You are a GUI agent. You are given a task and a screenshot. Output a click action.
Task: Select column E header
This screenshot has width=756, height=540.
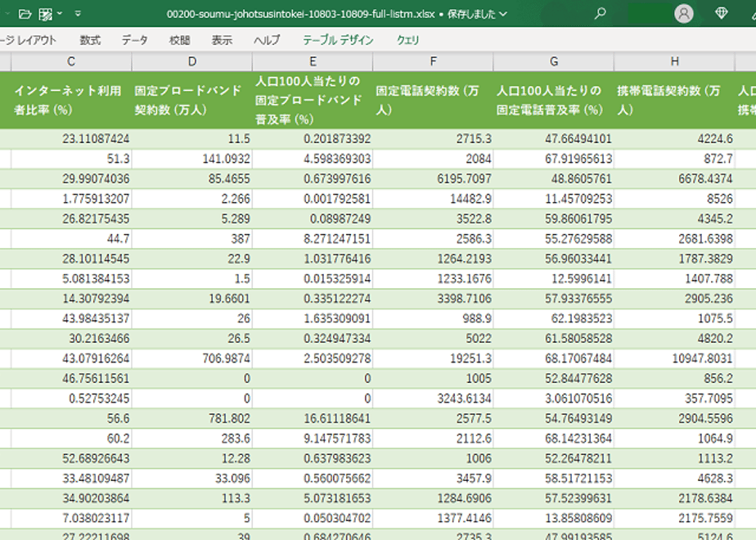coord(313,61)
